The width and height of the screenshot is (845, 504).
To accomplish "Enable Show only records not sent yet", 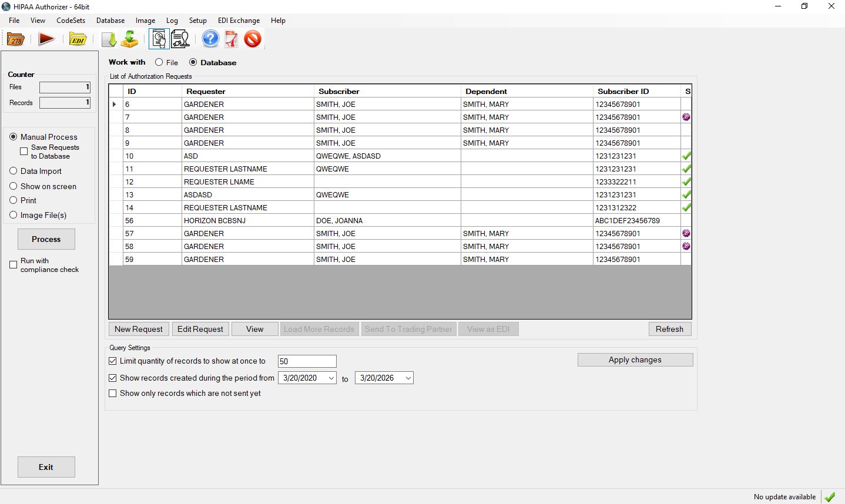I will 113,393.
